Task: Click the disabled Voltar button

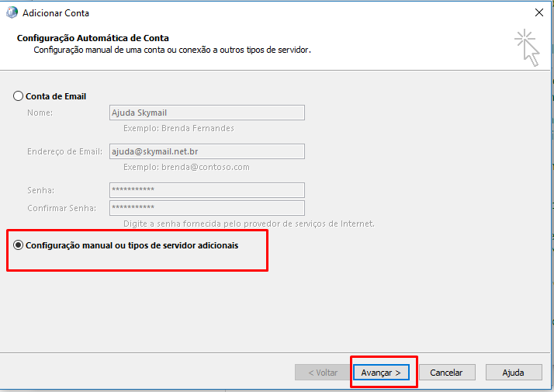Action: tap(323, 373)
